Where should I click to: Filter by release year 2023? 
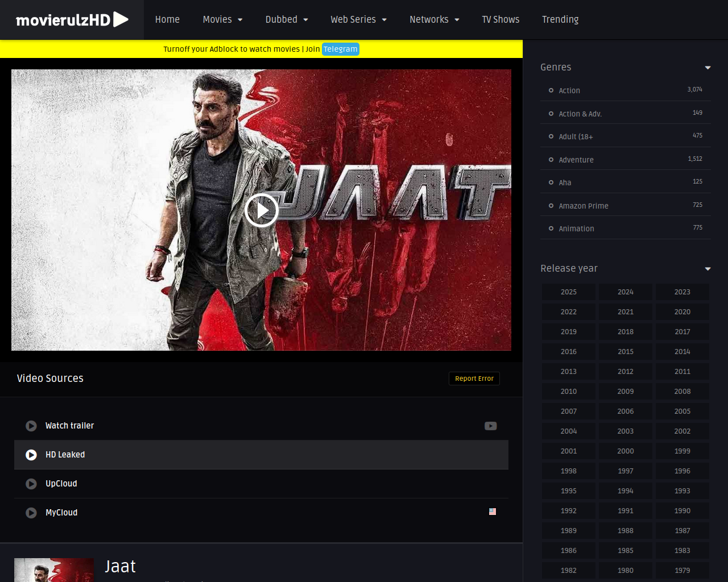(682, 292)
